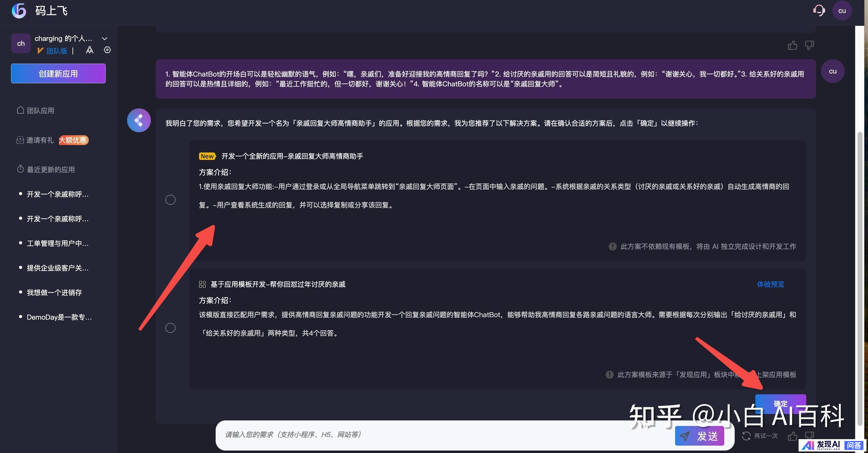Click info icon for 此方案不依赖现有模板 note
Viewport: 868px width, 453px height.
tap(612, 246)
